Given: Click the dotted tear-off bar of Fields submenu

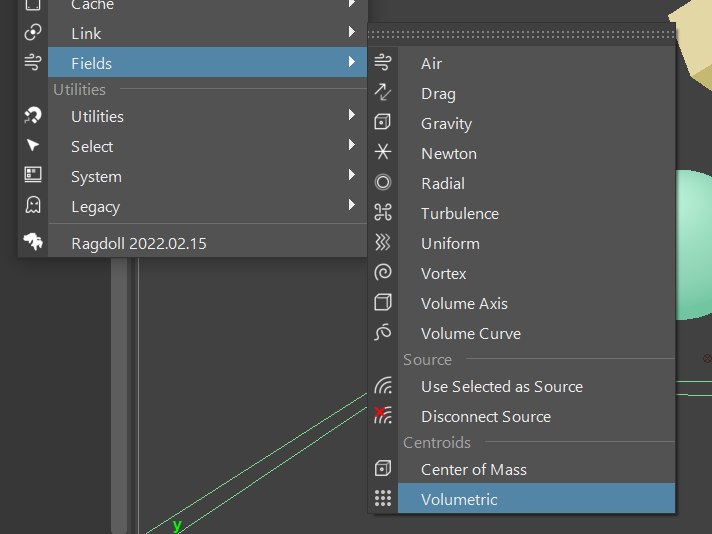Looking at the screenshot, I should click(x=521, y=34).
